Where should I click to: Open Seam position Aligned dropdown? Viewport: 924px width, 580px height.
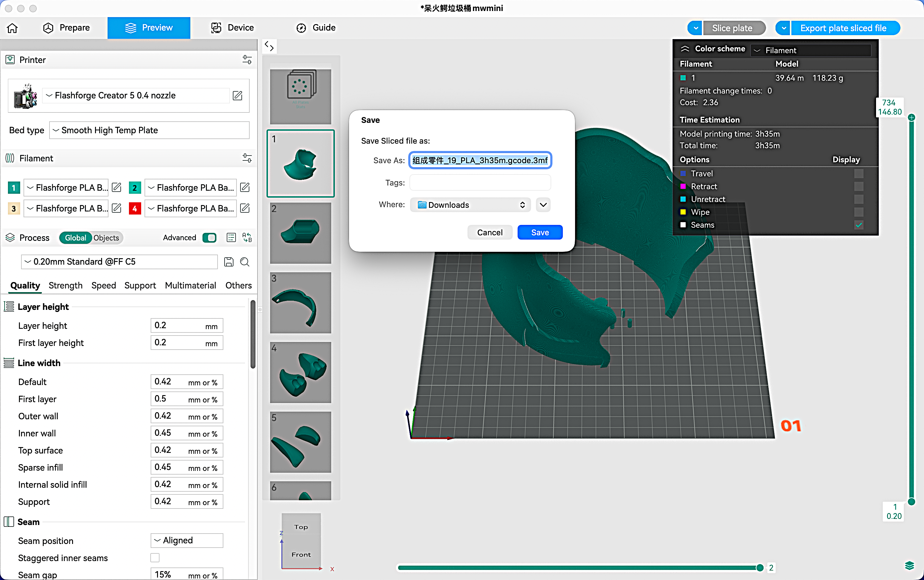[x=187, y=541]
